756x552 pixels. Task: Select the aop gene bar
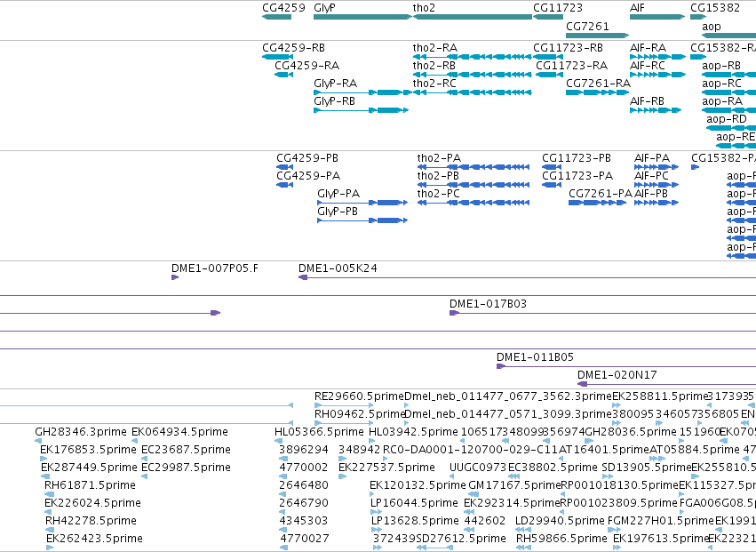pyautogui.click(x=729, y=36)
